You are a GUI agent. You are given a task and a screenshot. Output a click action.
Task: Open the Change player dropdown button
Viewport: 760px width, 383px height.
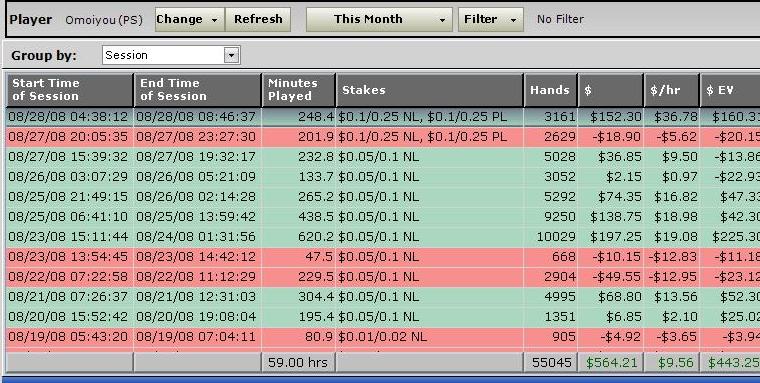[x=190, y=19]
